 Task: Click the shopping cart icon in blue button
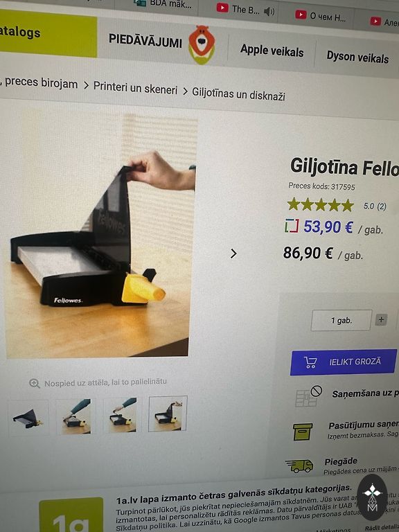click(x=310, y=362)
